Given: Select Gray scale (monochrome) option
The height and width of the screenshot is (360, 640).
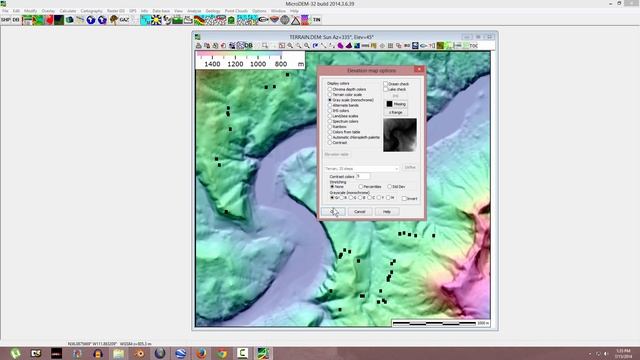Looking at the screenshot, I should [350, 100].
